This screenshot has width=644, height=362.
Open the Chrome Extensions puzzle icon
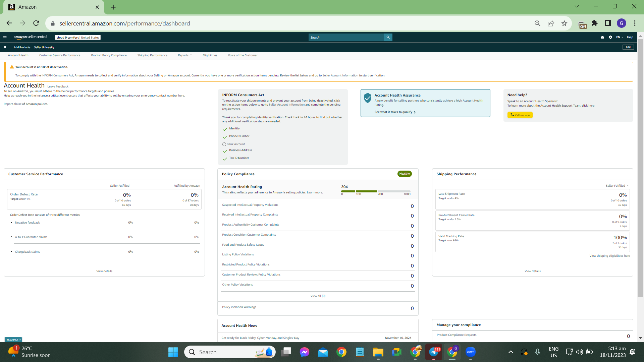[x=595, y=23]
